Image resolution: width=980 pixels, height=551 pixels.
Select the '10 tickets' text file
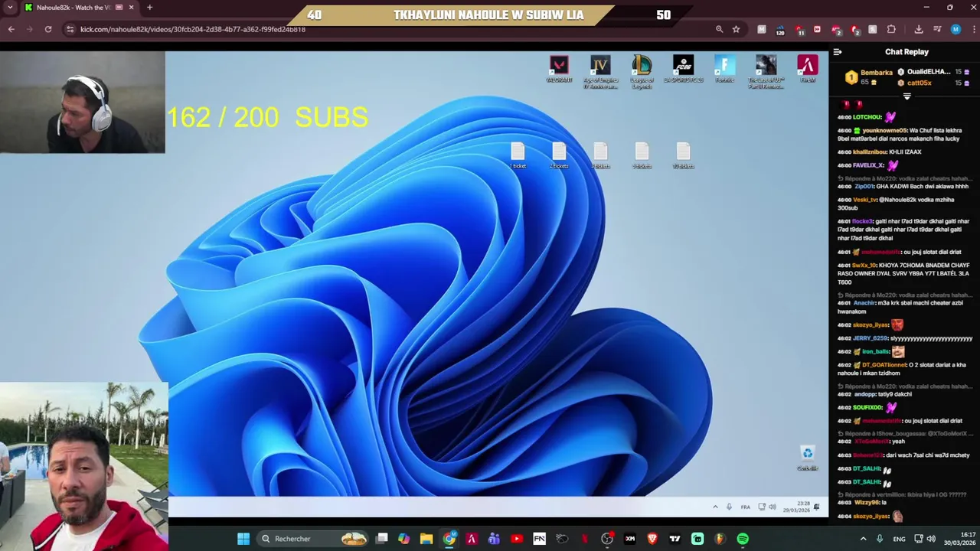[683, 155]
